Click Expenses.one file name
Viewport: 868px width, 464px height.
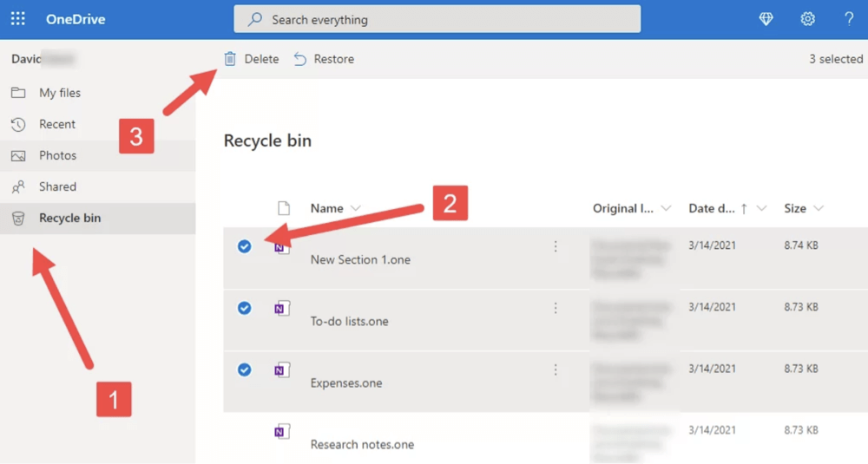click(x=346, y=382)
